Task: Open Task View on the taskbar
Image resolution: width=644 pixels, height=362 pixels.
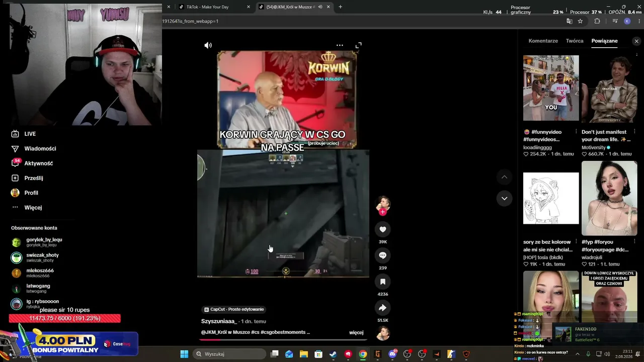Action: pyautogui.click(x=275, y=354)
